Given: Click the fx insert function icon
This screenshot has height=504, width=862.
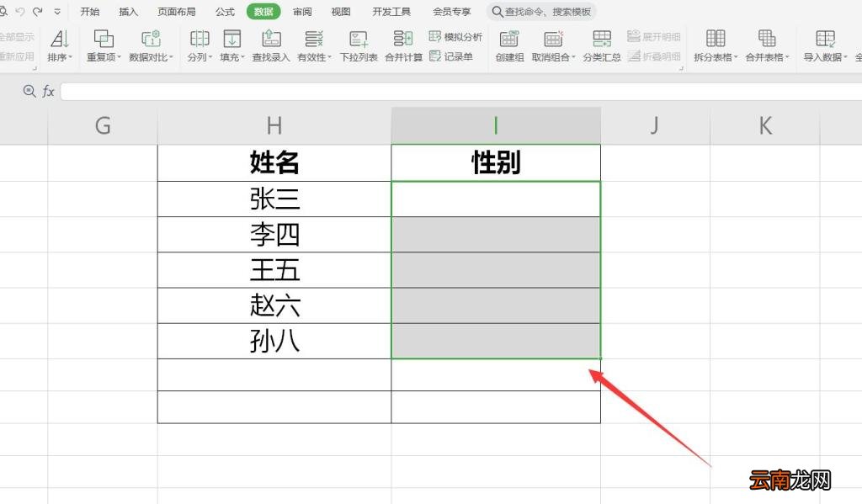Looking at the screenshot, I should tap(48, 91).
